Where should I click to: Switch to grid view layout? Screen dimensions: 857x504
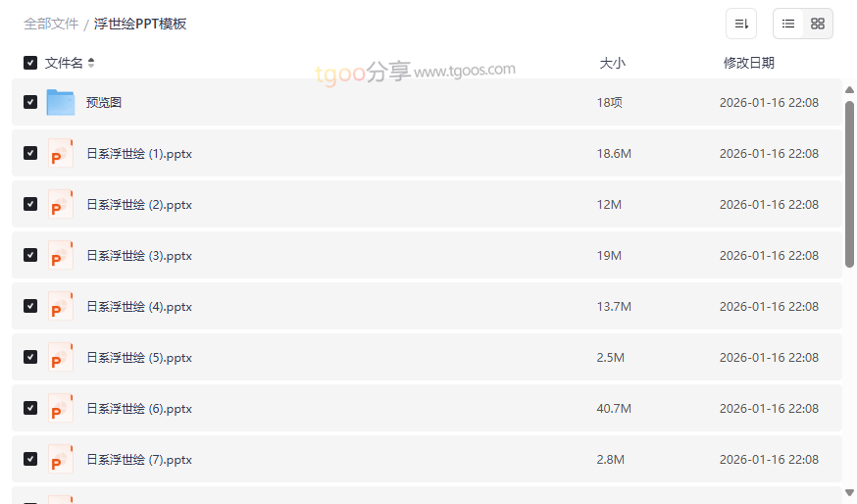(x=818, y=24)
